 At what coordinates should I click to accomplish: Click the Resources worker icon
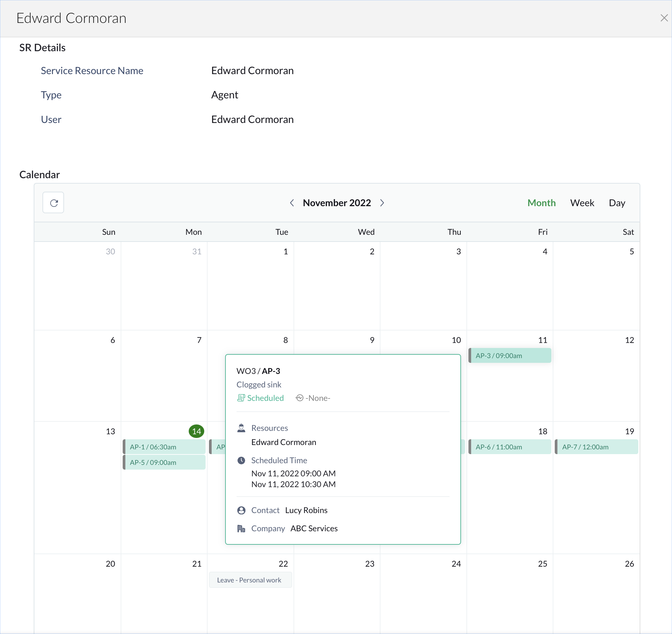point(241,428)
